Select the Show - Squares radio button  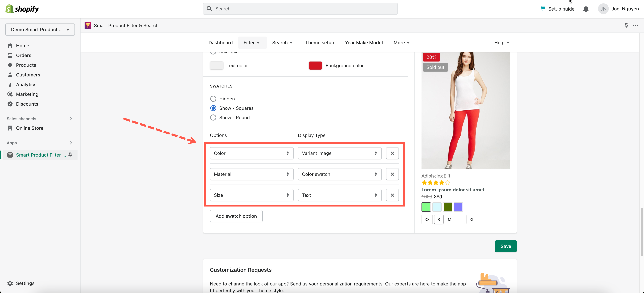pyautogui.click(x=213, y=108)
